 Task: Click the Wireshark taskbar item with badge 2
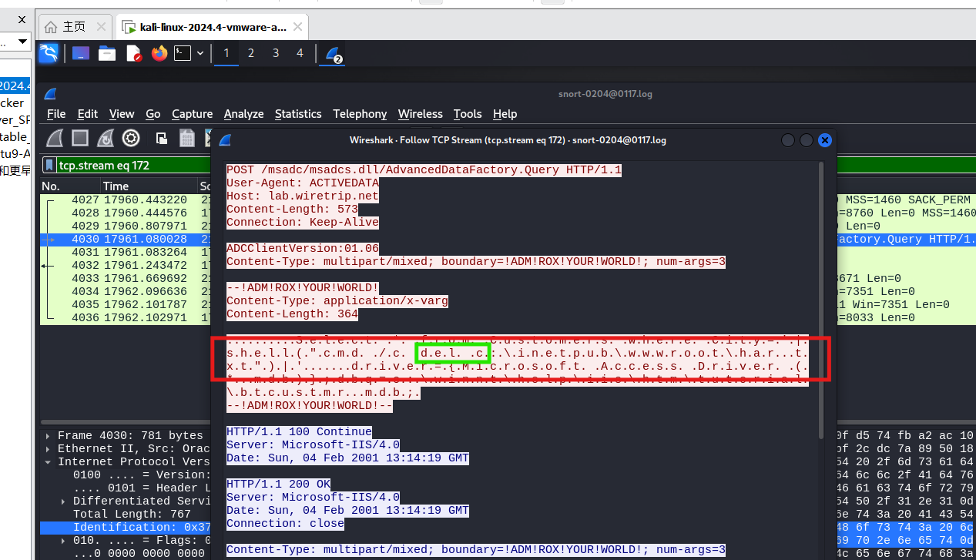[x=332, y=53]
